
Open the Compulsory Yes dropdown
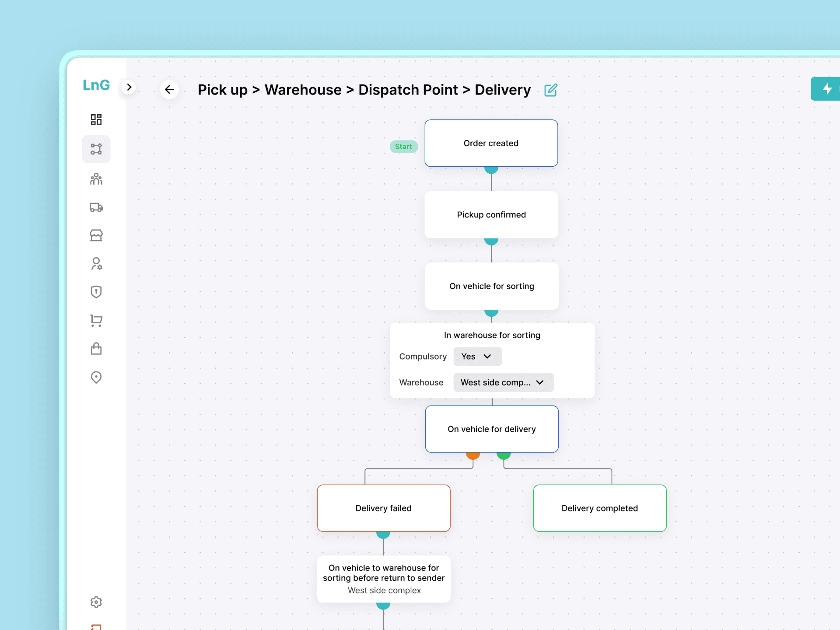point(477,357)
